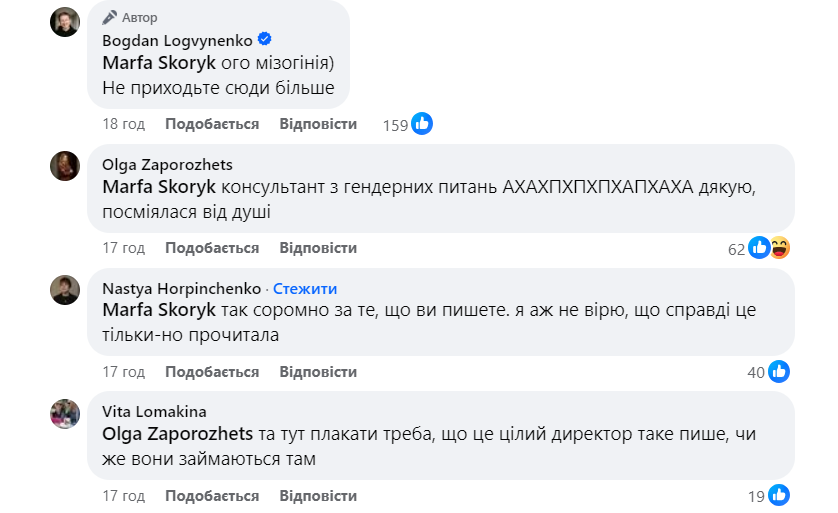
Task: Click the like reaction icon showing 40
Action: (779, 372)
